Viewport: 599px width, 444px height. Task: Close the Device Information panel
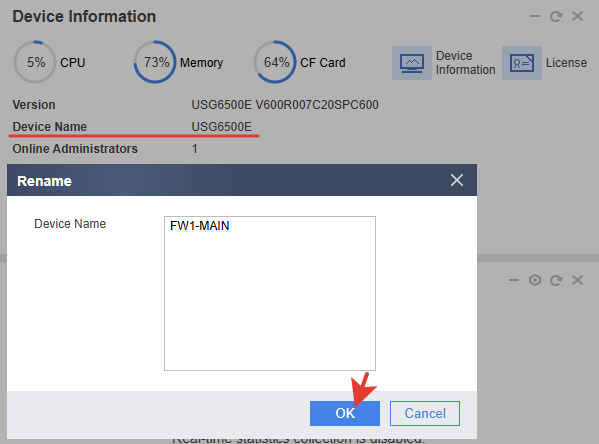[577, 16]
